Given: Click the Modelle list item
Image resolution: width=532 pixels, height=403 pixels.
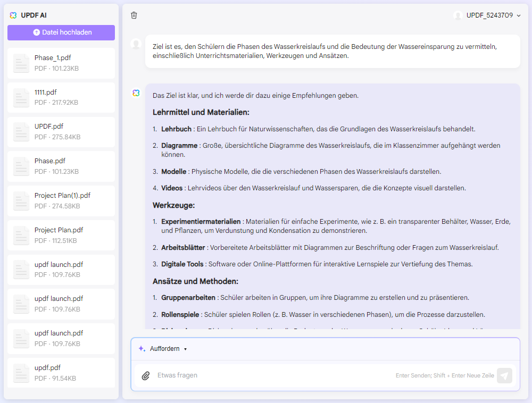Looking at the screenshot, I should click(x=297, y=172).
